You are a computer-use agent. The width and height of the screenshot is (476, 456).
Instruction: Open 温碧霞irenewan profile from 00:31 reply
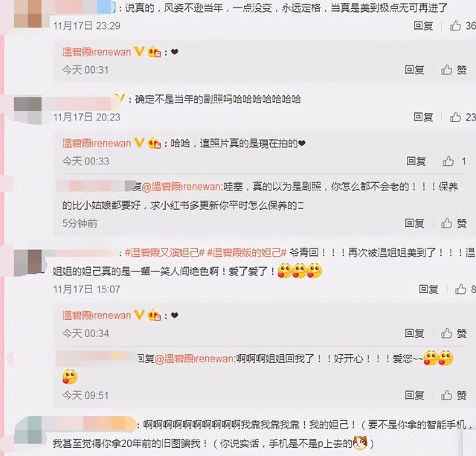(97, 52)
